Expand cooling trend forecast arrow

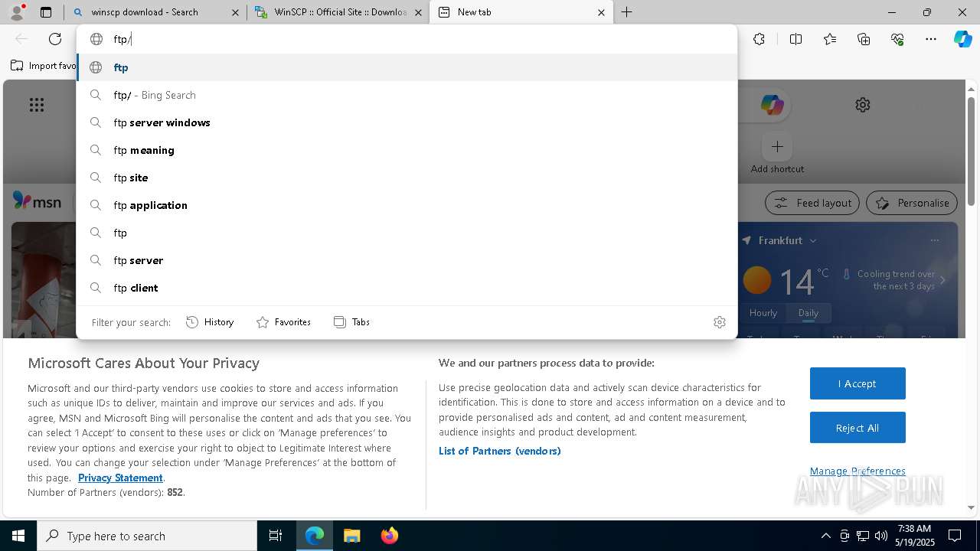(942, 280)
